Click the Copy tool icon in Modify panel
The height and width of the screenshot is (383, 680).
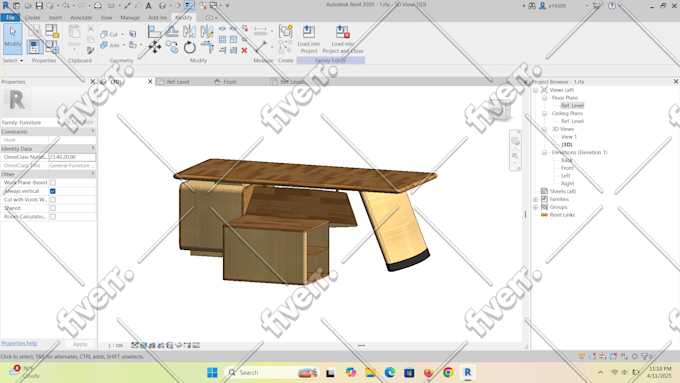pos(172,47)
